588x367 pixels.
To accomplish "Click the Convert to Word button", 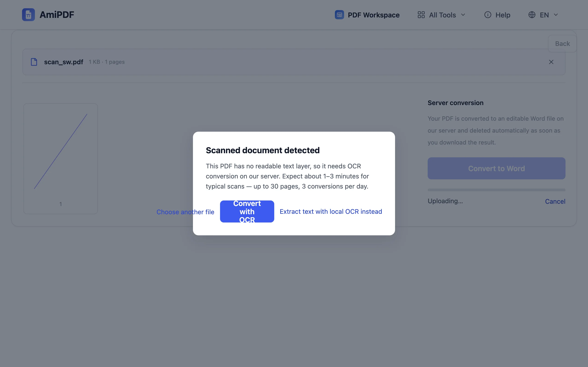I will click(496, 168).
